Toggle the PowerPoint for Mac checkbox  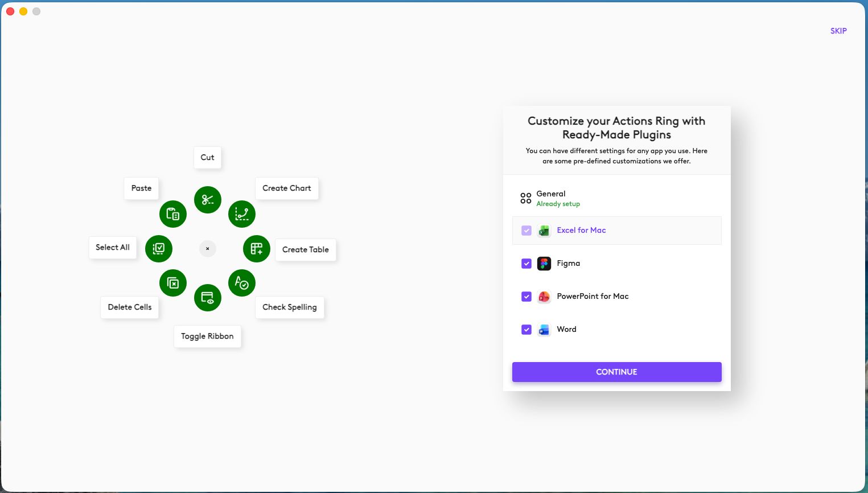(x=526, y=297)
